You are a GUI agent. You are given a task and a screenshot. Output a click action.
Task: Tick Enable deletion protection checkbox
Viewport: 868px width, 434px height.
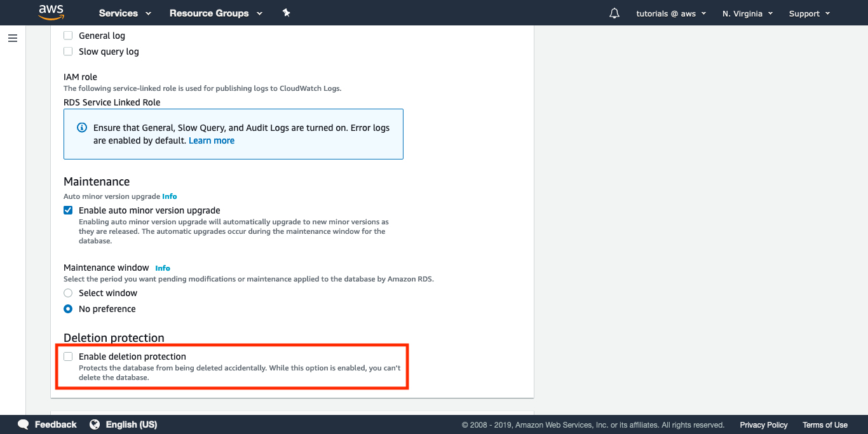[x=68, y=356]
